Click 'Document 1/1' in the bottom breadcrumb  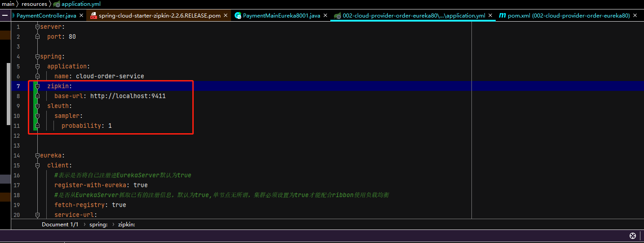click(x=60, y=224)
